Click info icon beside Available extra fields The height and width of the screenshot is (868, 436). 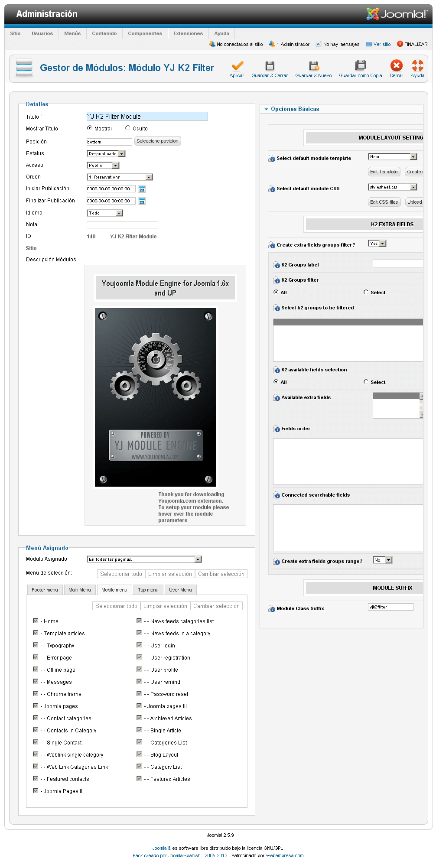277,398
